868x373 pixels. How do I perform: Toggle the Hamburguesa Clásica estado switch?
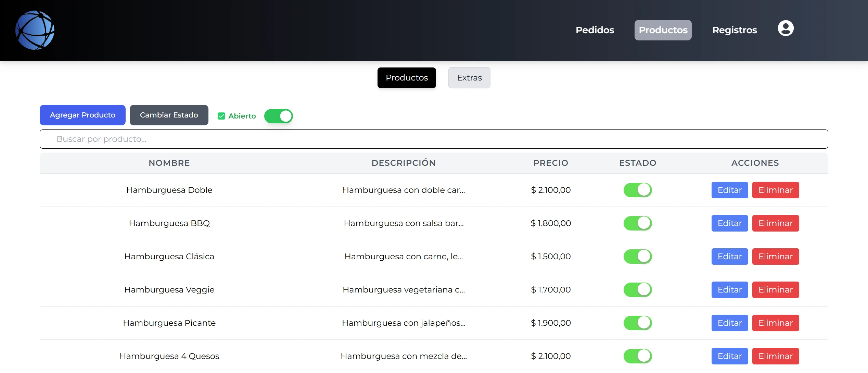(638, 257)
